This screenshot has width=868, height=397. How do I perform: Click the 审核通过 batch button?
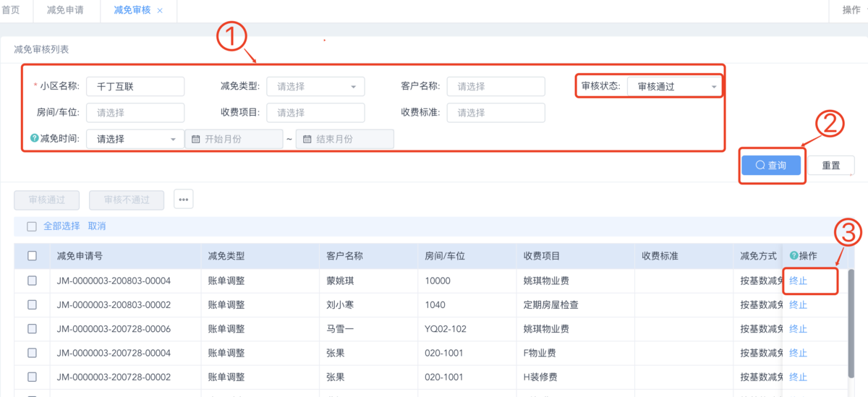tap(46, 200)
